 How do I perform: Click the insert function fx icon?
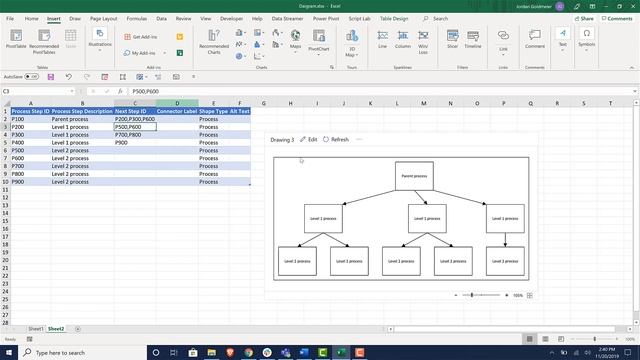(x=120, y=91)
